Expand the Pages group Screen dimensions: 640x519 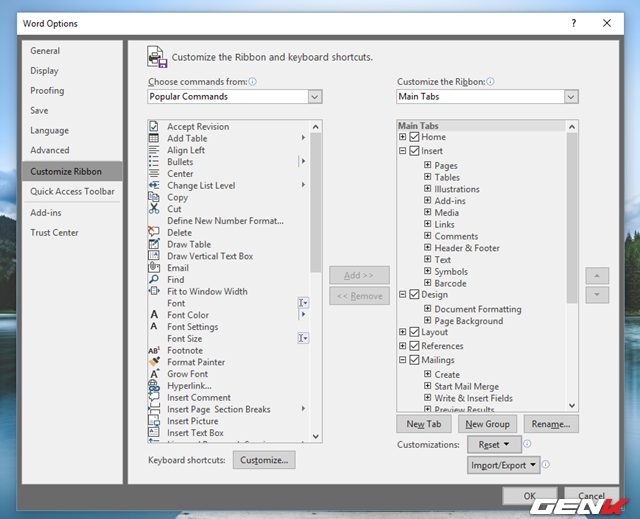(427, 165)
